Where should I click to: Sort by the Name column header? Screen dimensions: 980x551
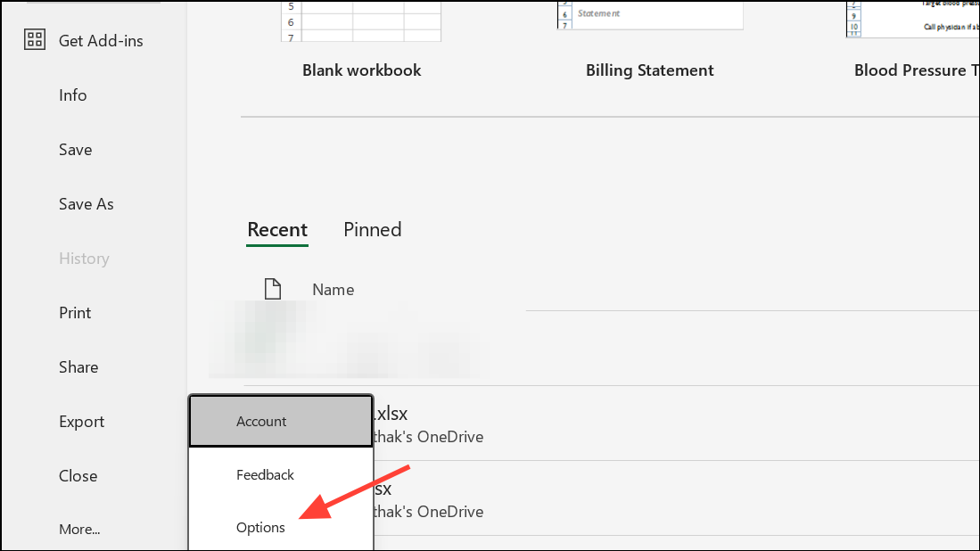tap(333, 290)
